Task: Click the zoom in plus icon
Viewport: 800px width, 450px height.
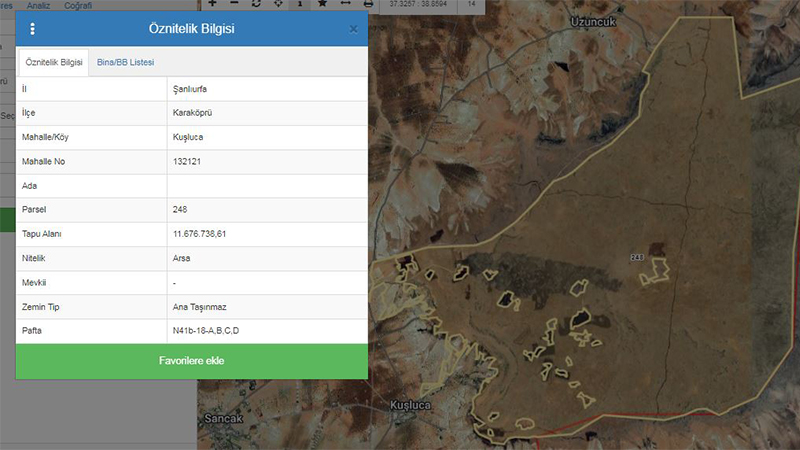Action: click(211, 4)
